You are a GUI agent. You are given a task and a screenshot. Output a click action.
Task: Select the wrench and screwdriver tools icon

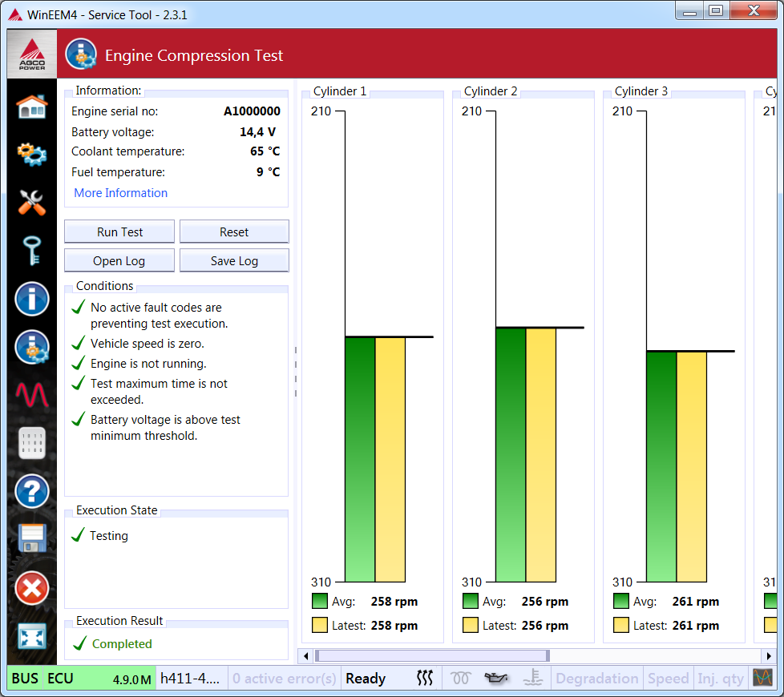point(32,202)
